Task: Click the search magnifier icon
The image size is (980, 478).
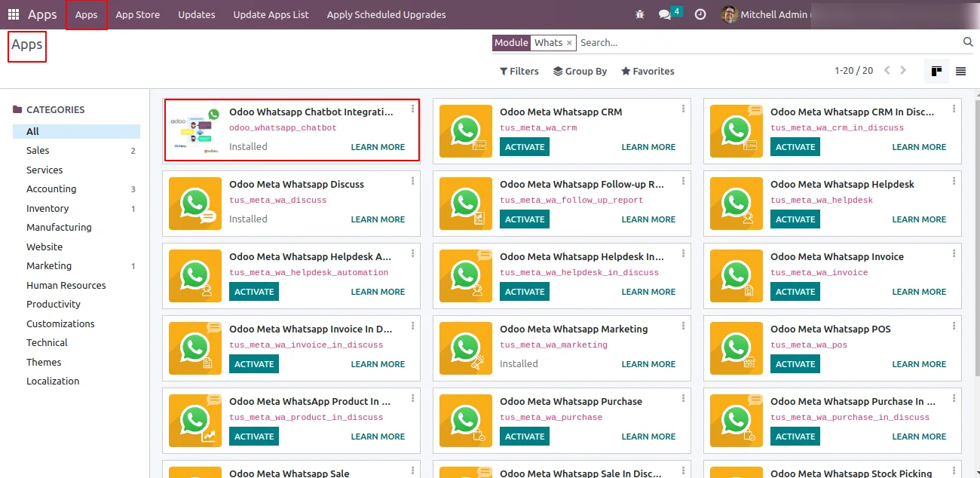Action: click(x=969, y=42)
